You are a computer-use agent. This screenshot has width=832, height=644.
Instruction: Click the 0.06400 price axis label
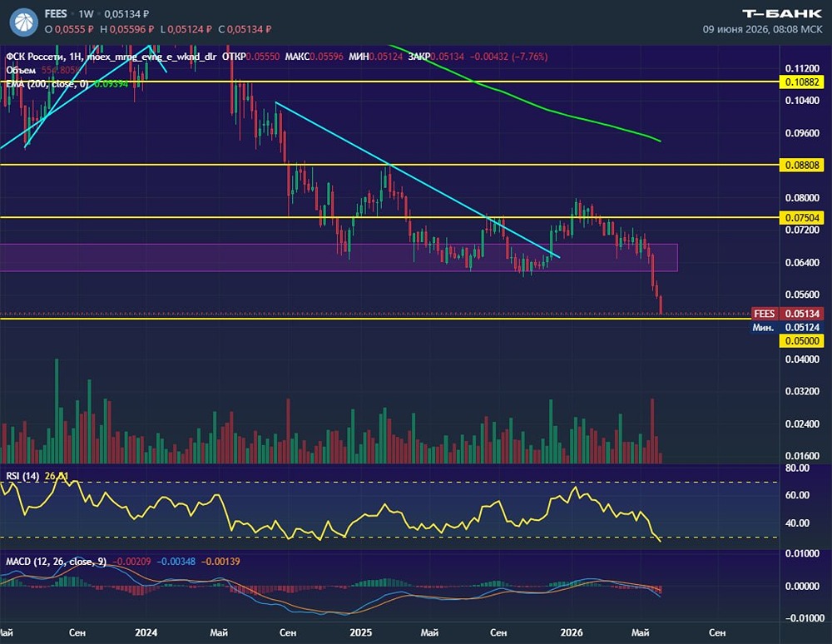pyautogui.click(x=802, y=263)
